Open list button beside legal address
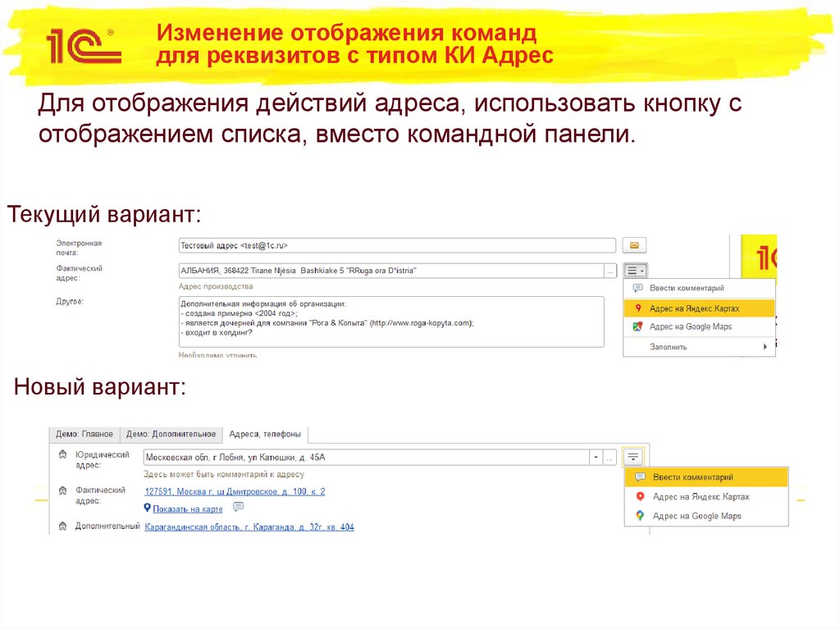 (633, 457)
